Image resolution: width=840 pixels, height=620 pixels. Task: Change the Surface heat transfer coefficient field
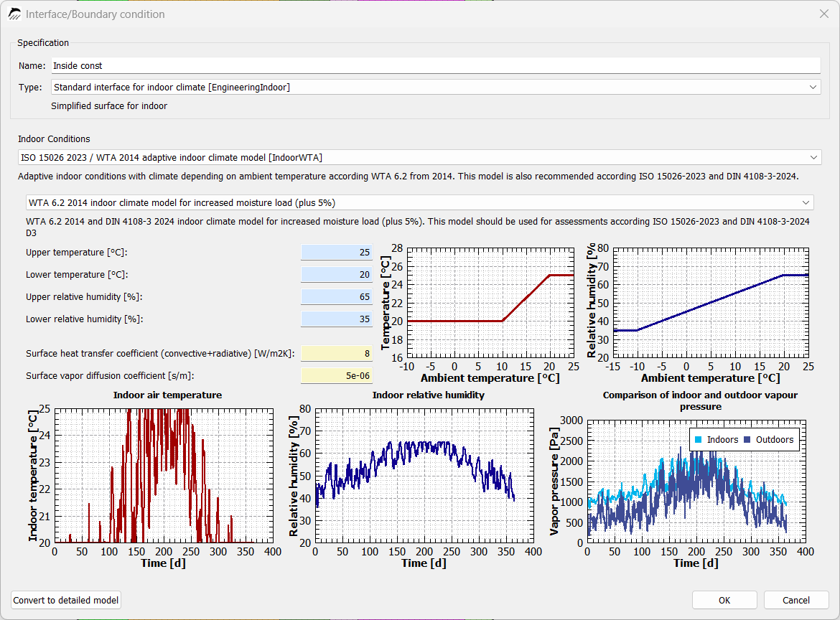337,353
